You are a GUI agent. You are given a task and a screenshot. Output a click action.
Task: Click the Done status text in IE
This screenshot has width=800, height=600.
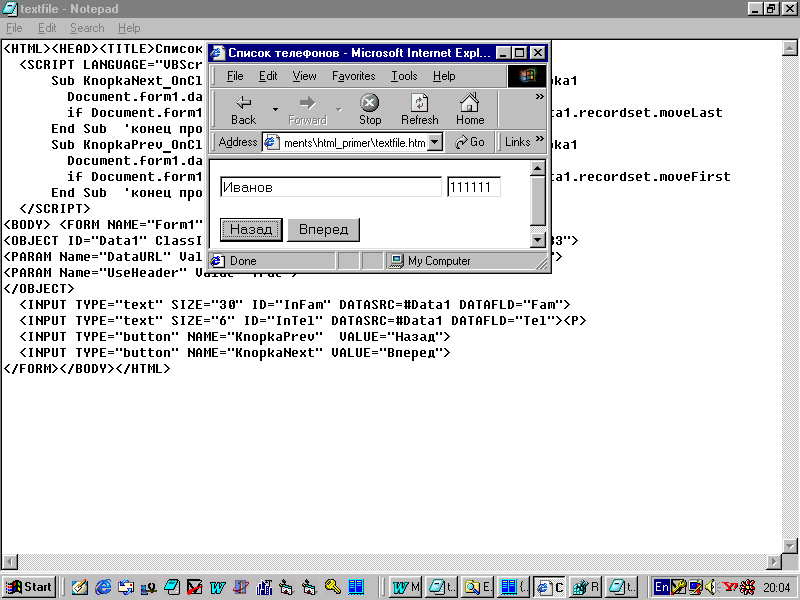pos(243,261)
